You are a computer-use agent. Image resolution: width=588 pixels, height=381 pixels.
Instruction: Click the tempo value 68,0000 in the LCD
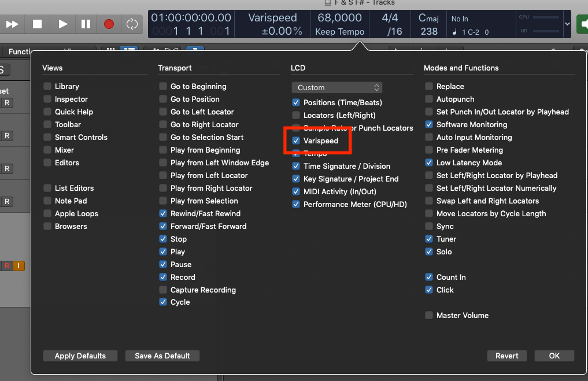339,17
